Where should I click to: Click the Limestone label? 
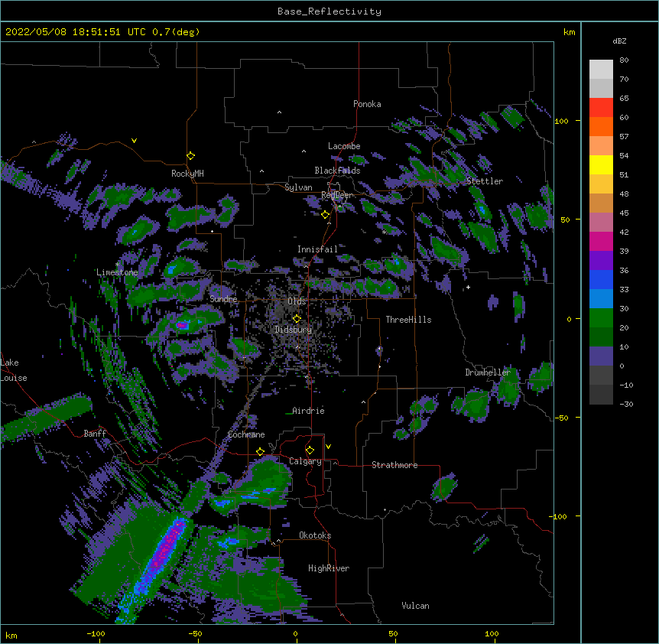pos(117,272)
